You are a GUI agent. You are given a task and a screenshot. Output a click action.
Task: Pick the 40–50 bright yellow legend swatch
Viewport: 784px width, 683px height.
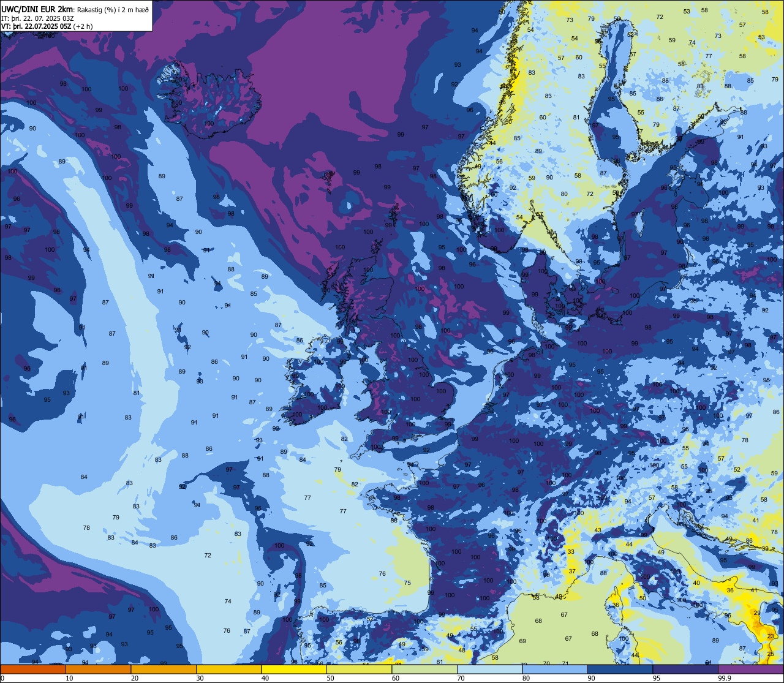coord(294,669)
